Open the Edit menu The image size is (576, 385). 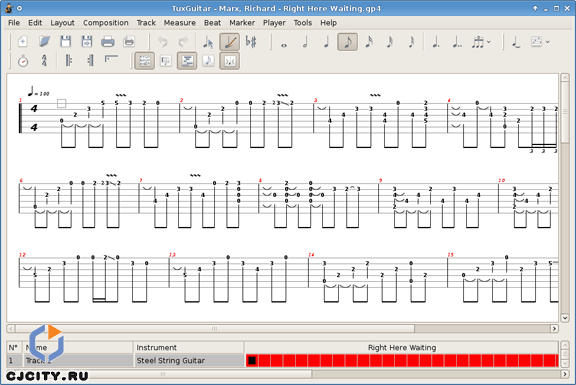[x=35, y=23]
